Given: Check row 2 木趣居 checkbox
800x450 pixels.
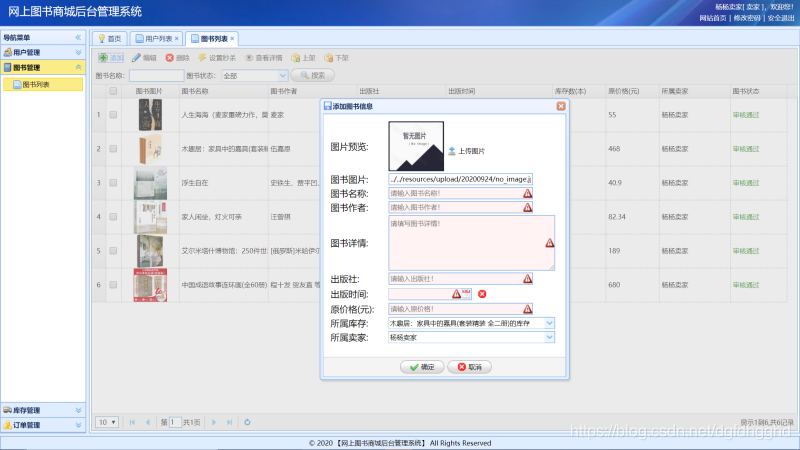Looking at the screenshot, I should [x=113, y=148].
